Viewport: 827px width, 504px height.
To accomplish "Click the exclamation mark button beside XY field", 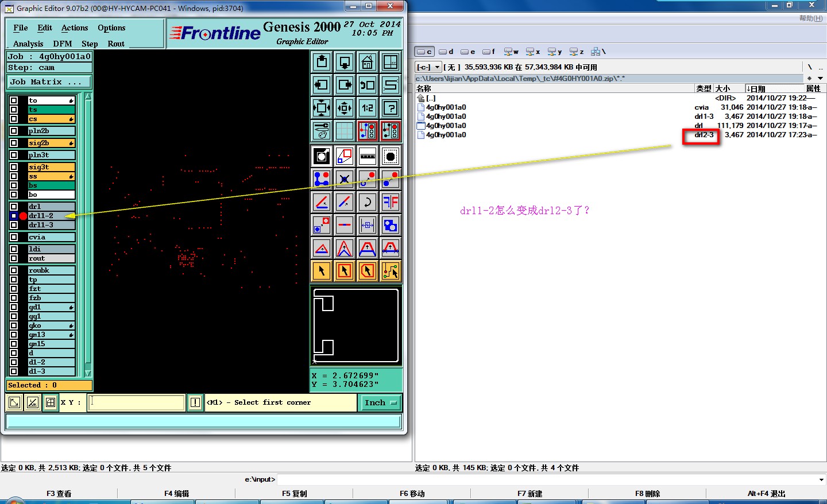I will tap(195, 402).
